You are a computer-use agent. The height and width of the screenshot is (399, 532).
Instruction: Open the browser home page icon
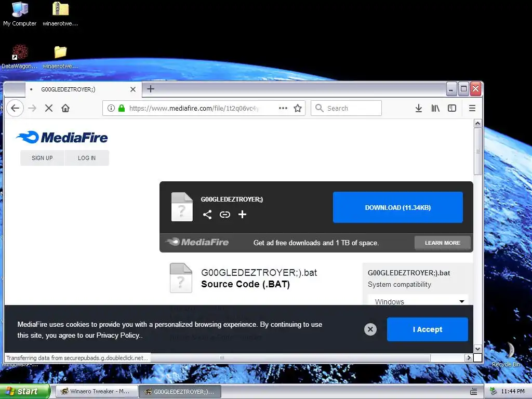click(65, 108)
